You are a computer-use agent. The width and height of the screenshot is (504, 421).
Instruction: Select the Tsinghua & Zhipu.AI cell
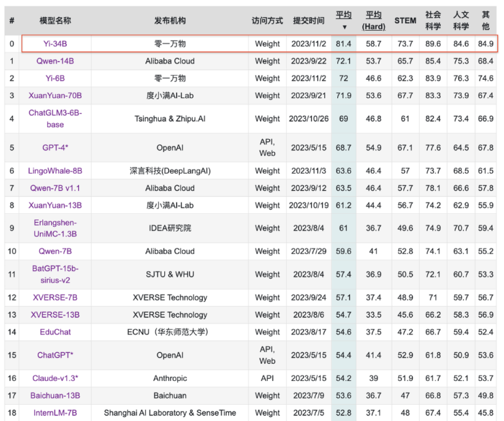point(170,119)
